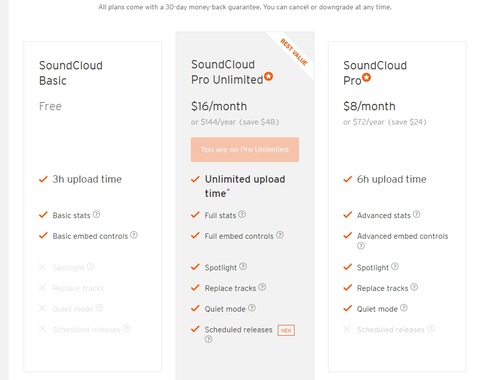
Task: Open help icon beside Advanced stats
Action: 416,214
